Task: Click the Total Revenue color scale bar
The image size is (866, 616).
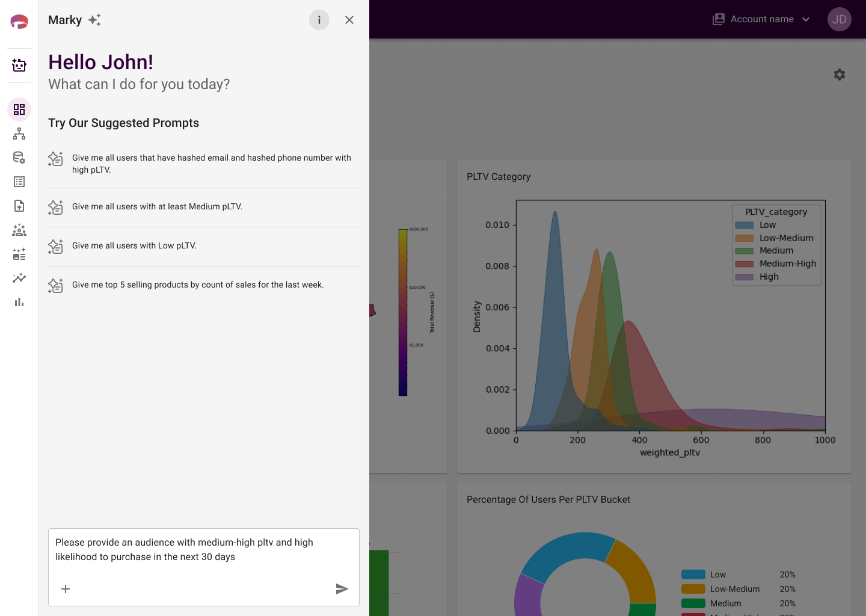Action: pyautogui.click(x=403, y=312)
